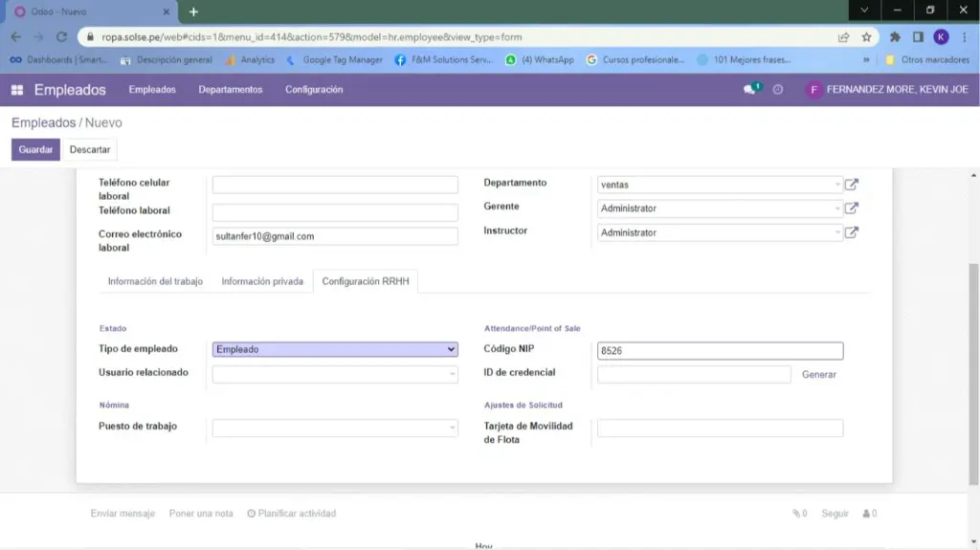Click Generar next to ID de credencial
980x550 pixels.
click(818, 375)
